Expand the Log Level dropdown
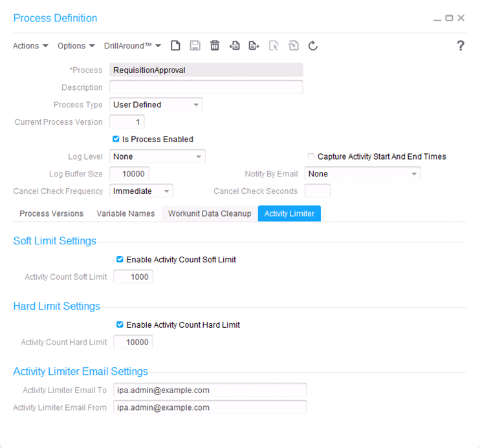 click(199, 156)
